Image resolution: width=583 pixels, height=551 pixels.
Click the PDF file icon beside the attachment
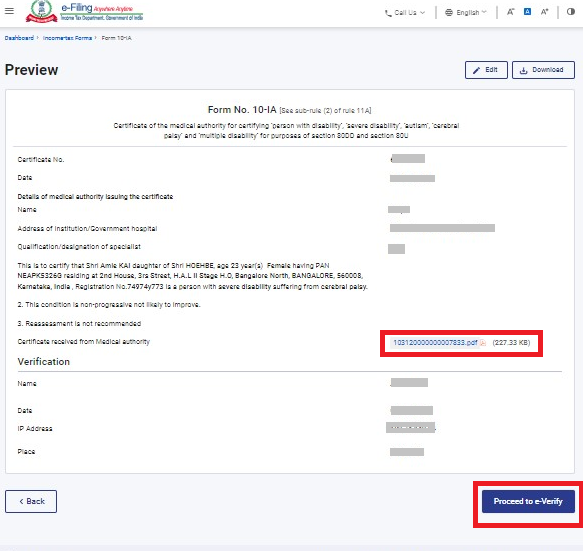(x=483, y=342)
